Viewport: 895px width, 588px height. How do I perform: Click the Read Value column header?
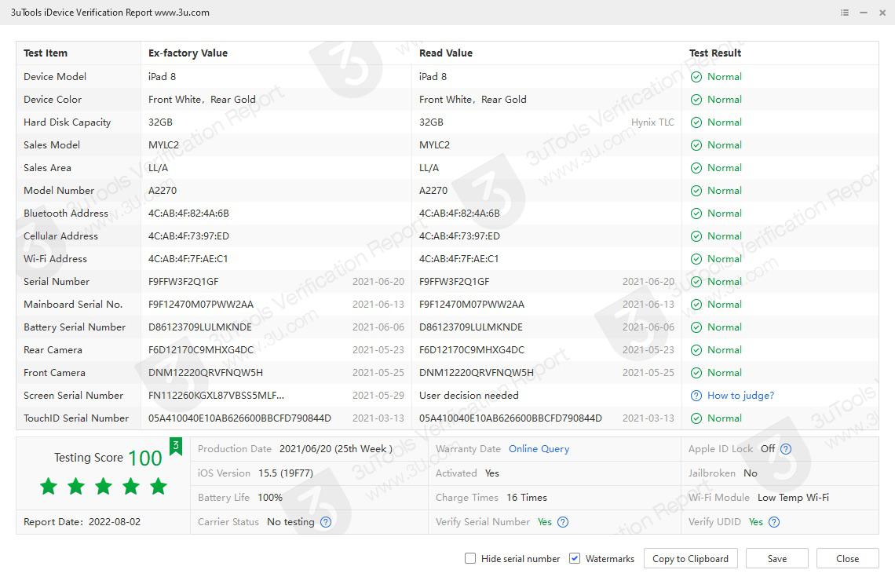point(446,53)
